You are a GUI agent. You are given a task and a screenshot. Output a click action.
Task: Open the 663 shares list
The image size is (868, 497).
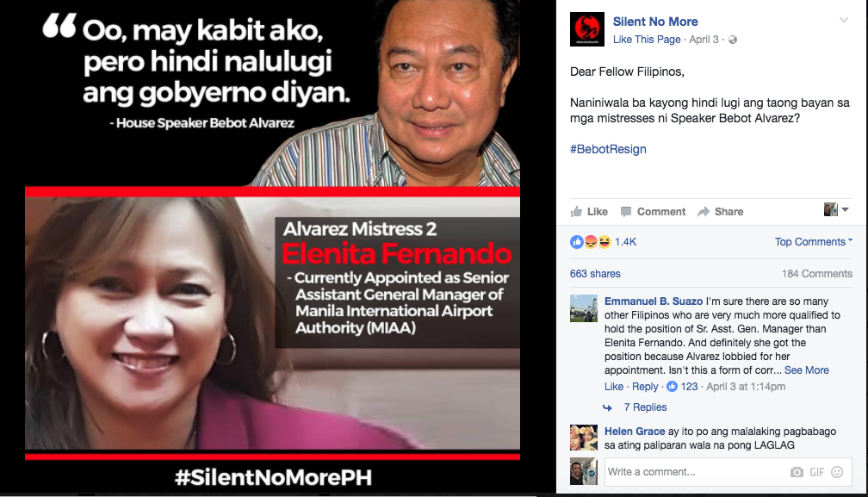click(x=595, y=273)
